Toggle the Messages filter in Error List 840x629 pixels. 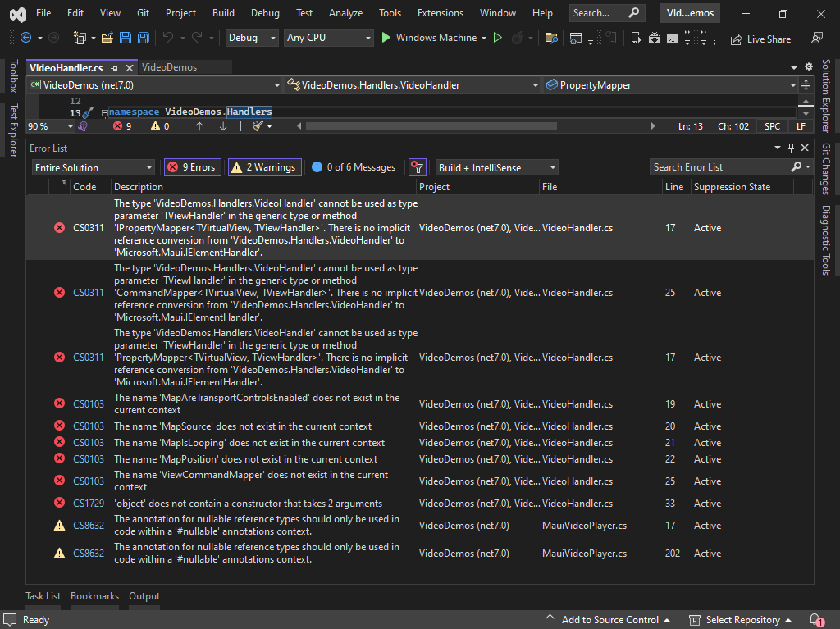point(353,166)
